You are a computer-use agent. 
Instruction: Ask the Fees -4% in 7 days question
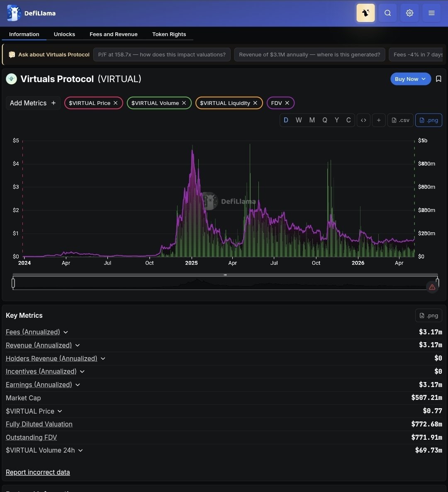pos(416,55)
